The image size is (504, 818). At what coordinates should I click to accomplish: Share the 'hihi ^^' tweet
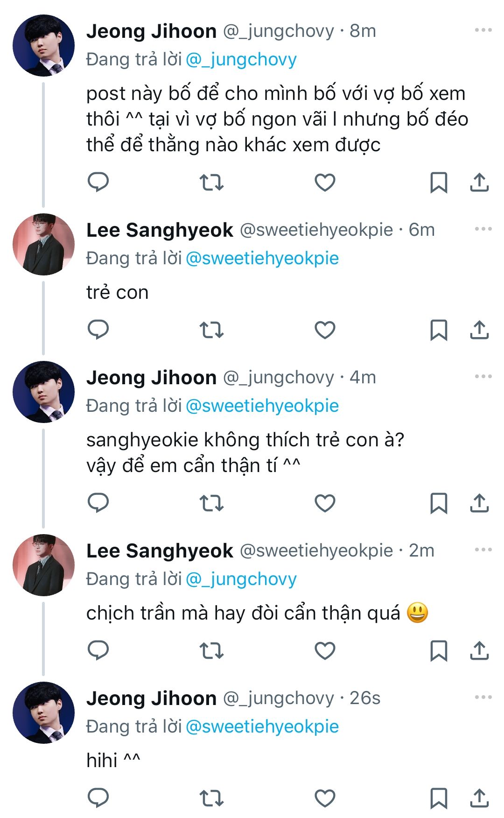coord(479,798)
